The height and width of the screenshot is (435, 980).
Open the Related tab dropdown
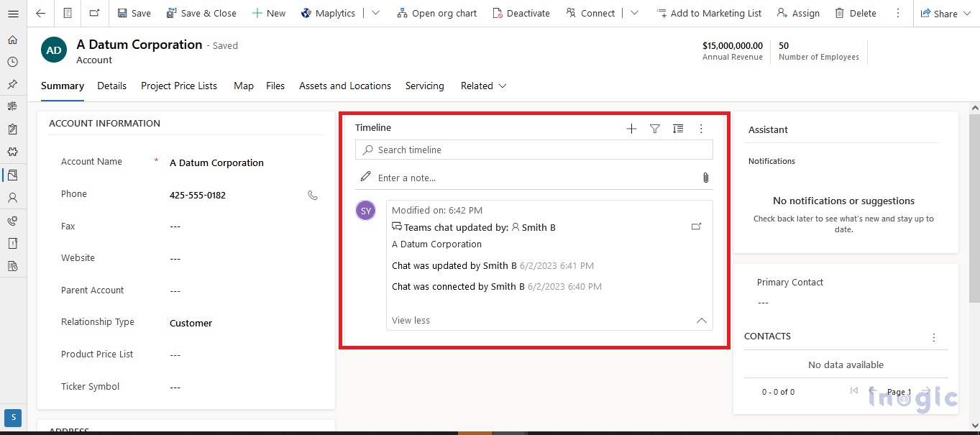coord(484,86)
